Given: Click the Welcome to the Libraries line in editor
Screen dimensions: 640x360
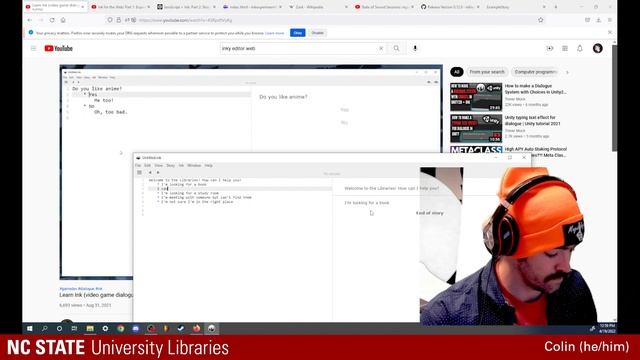Looking at the screenshot, I should [195, 180].
